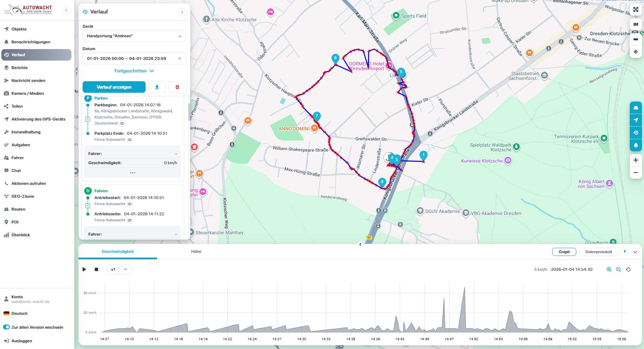This screenshot has height=349, width=644.
Task: Toggle switch to old version
Action: [6, 327]
